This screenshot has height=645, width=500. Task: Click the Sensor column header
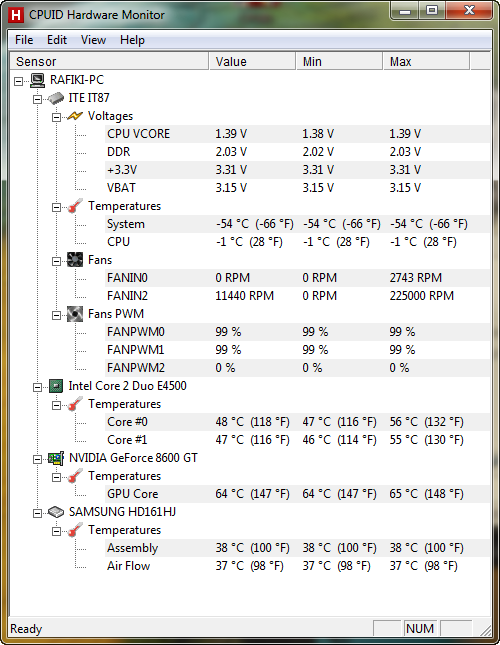pos(109,61)
